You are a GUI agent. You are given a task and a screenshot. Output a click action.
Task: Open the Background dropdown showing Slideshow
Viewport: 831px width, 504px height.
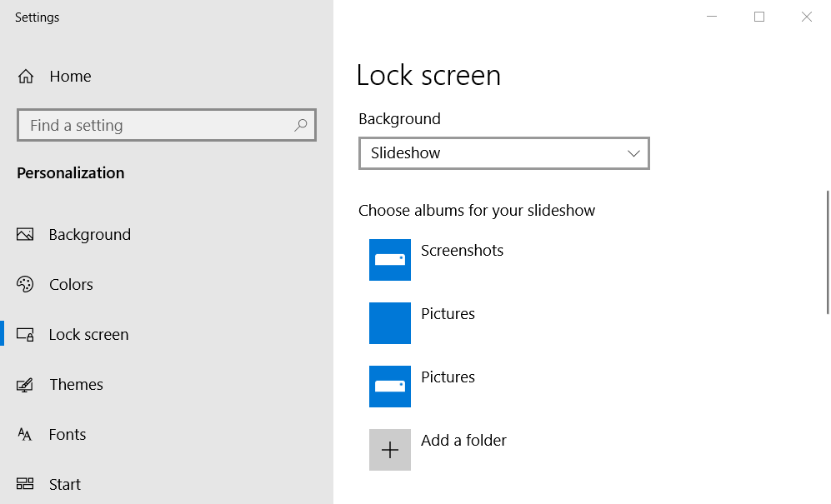pyautogui.click(x=503, y=153)
